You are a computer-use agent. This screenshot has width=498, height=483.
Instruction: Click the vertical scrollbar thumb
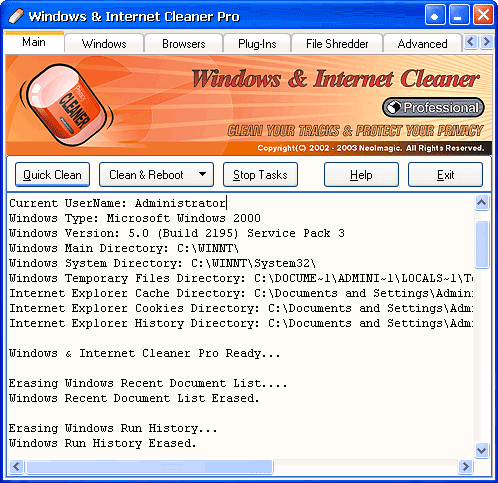tap(482, 244)
